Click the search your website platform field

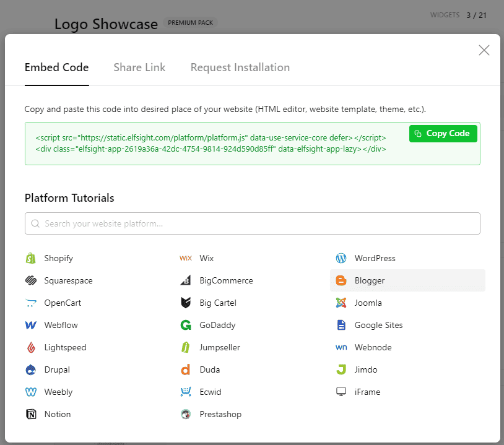(252, 223)
